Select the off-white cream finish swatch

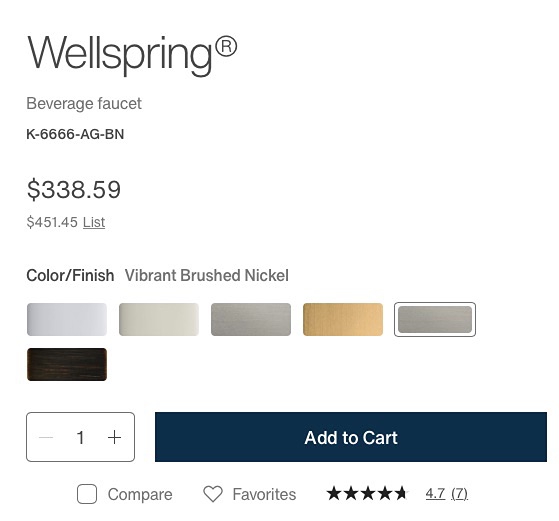tap(159, 320)
